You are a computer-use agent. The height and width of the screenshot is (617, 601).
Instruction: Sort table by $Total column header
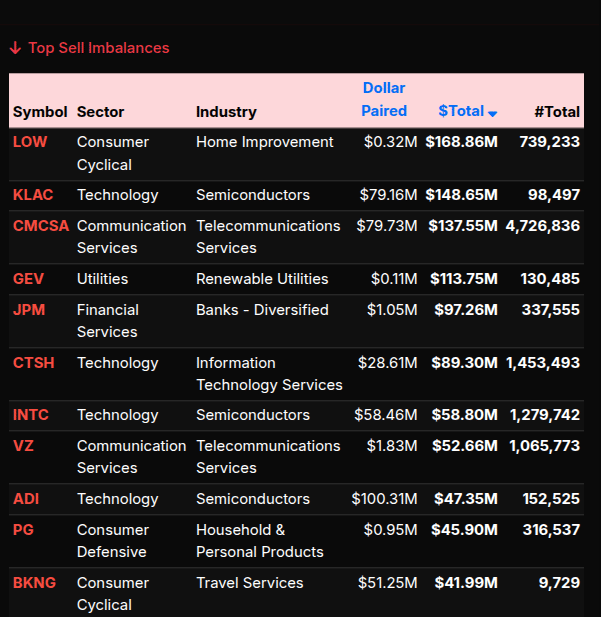coord(461,111)
